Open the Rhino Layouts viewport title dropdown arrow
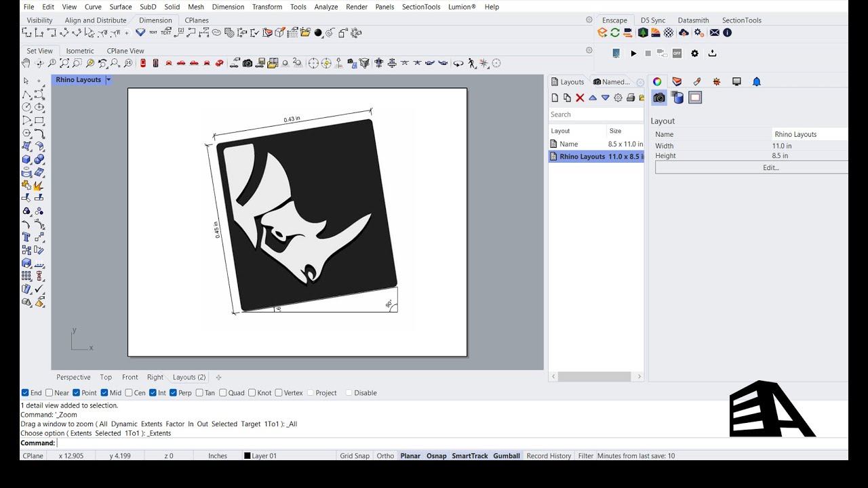This screenshot has width=868, height=488. (x=108, y=80)
